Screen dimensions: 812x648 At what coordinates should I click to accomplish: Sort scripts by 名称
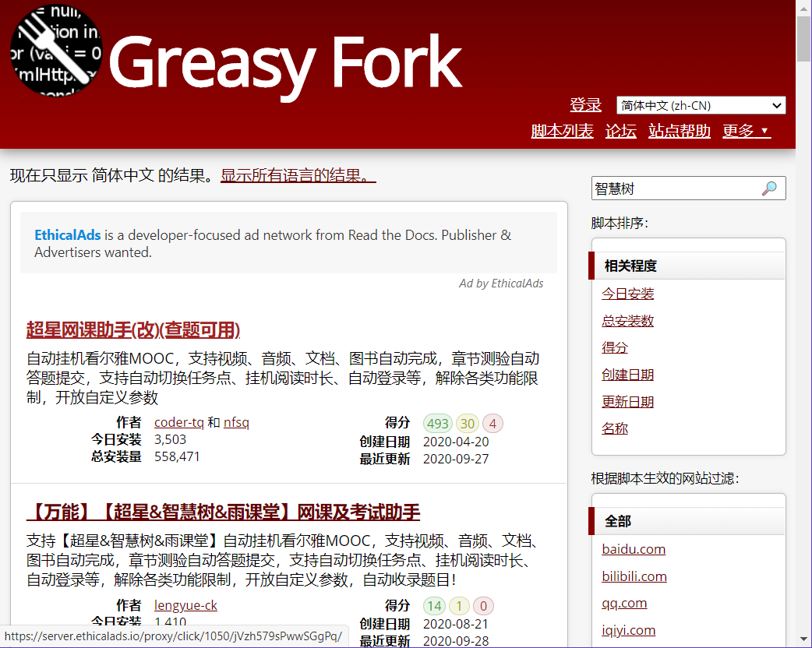click(x=614, y=428)
